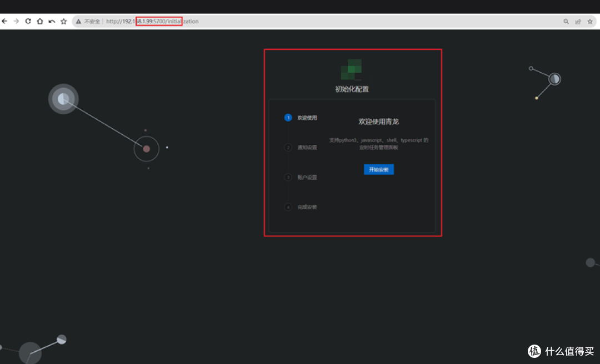Go back with the browser back arrow
Viewport: 600px width, 364px height.
click(x=4, y=22)
